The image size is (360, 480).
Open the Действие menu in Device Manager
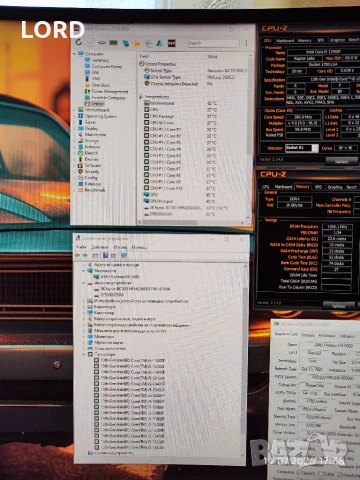click(100, 247)
